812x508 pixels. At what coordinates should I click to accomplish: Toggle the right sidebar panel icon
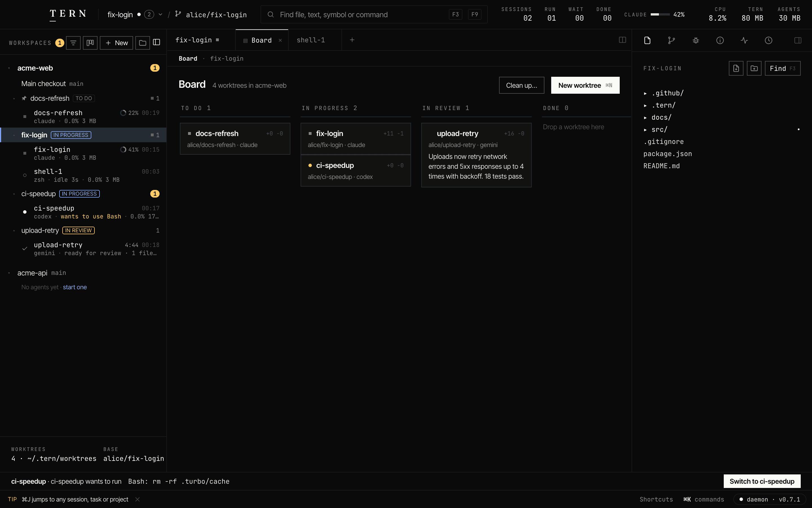798,40
